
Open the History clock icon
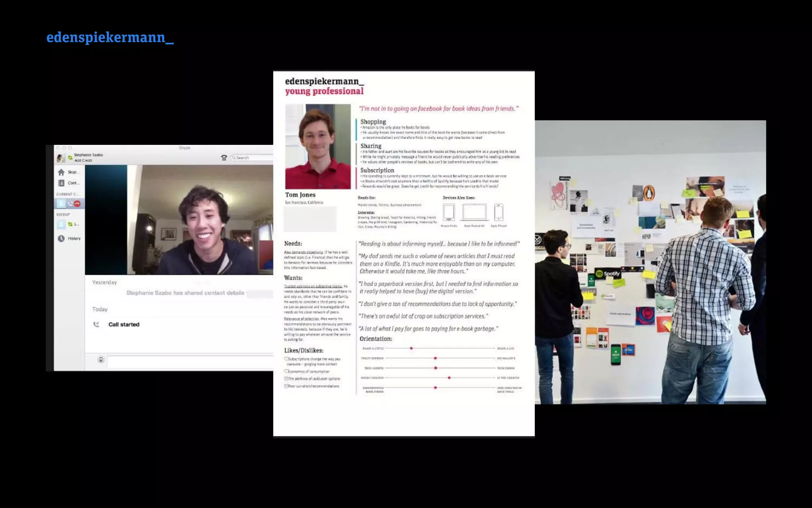(x=61, y=239)
